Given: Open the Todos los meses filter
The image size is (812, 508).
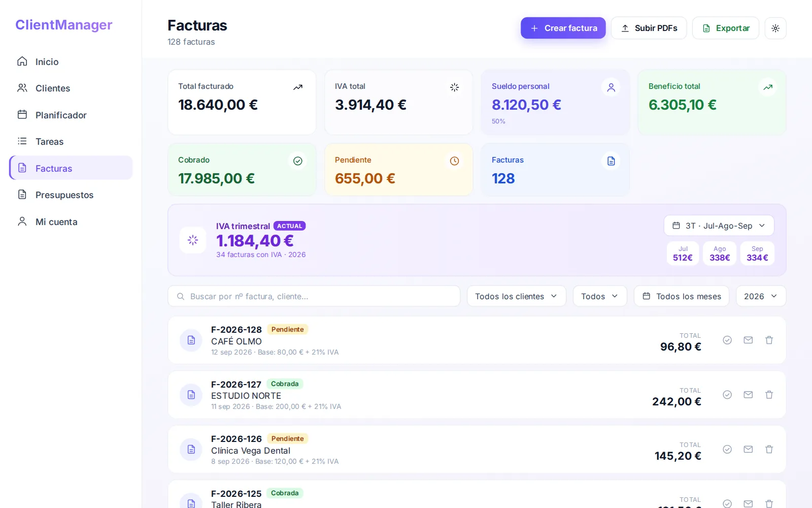Looking at the screenshot, I should tap(681, 296).
